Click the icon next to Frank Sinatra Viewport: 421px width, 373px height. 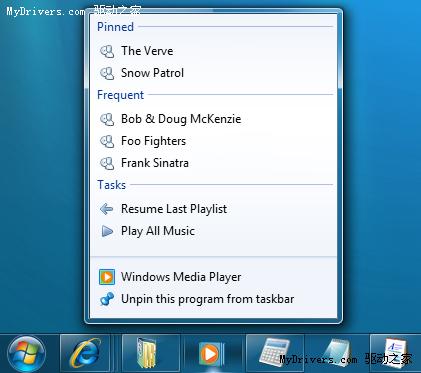[107, 163]
